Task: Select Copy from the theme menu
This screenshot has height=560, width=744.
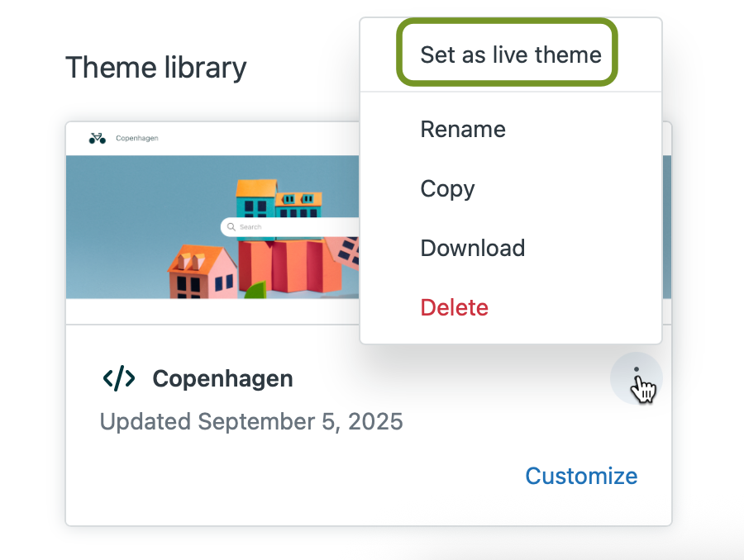Action: click(x=447, y=188)
